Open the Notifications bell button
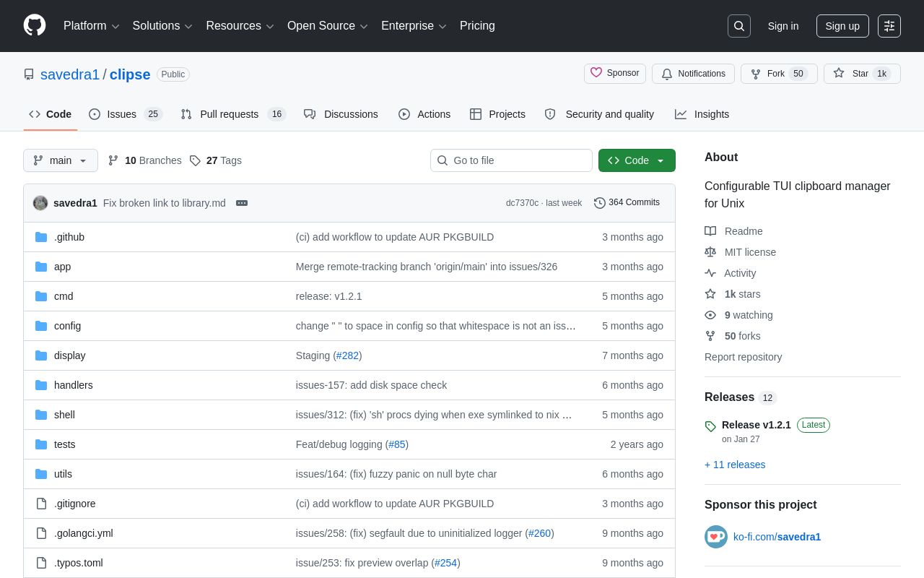 click(x=693, y=74)
